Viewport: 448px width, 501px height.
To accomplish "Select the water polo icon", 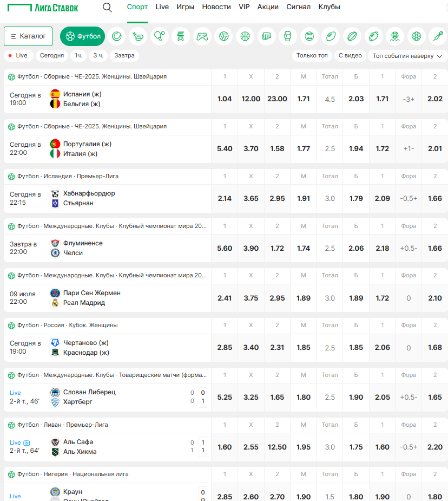I will click(395, 36).
